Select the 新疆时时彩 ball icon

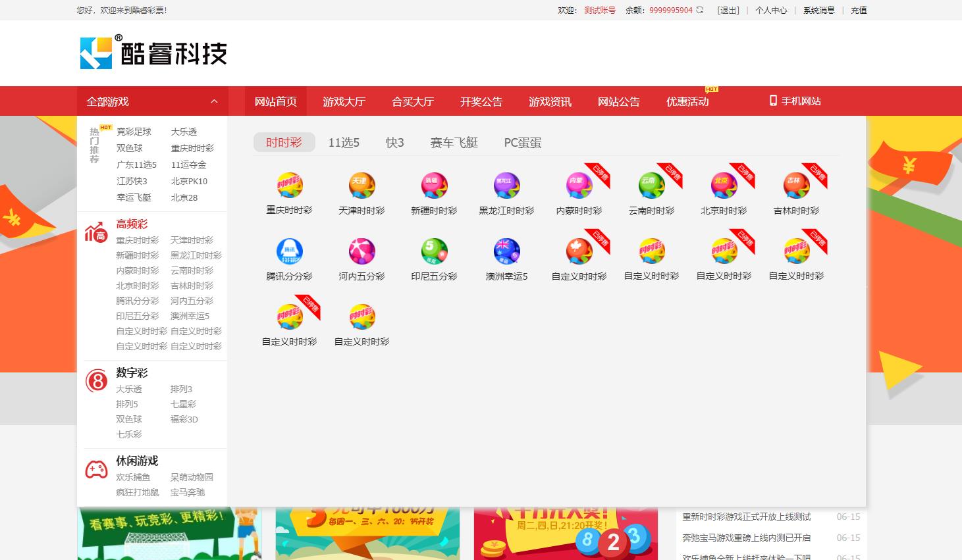[434, 186]
